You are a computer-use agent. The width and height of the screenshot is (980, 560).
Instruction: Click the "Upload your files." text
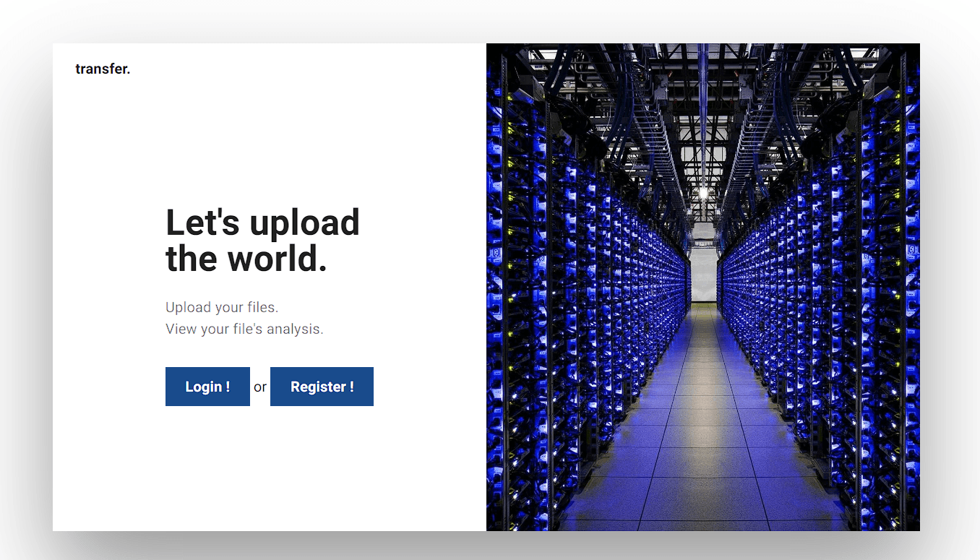click(221, 307)
